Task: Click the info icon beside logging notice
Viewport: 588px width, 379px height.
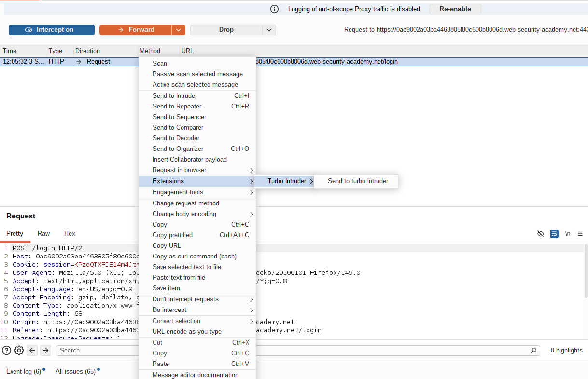Action: 274,9
